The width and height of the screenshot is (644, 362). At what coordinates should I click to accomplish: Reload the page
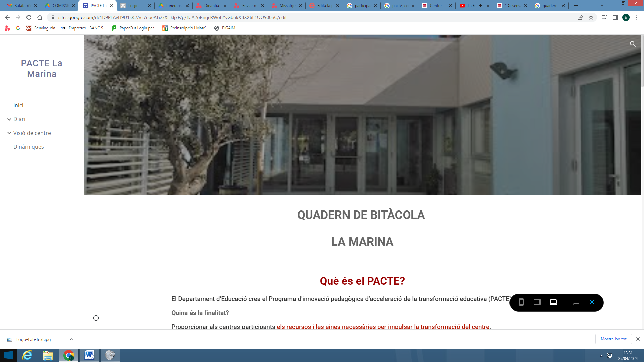[29, 17]
